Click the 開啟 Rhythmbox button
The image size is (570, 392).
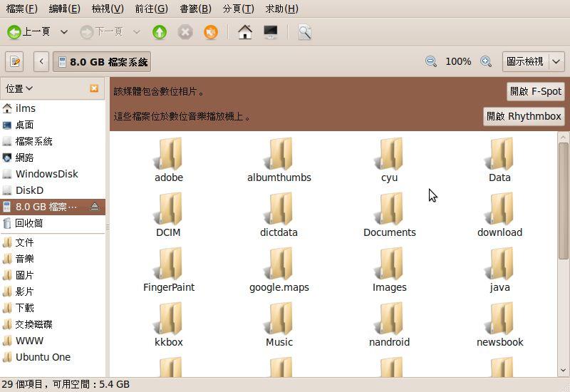524,116
